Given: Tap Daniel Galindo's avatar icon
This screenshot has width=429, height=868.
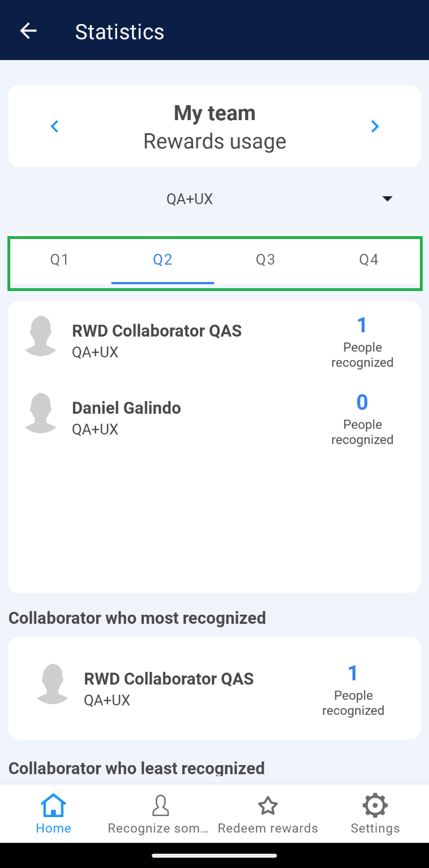Looking at the screenshot, I should pyautogui.click(x=41, y=413).
